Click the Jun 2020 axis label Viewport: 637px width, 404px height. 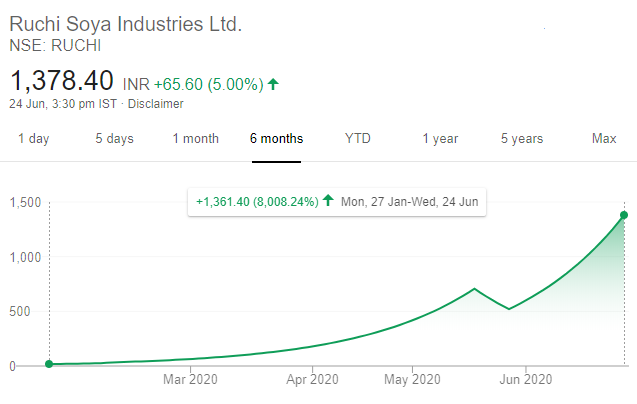click(526, 380)
